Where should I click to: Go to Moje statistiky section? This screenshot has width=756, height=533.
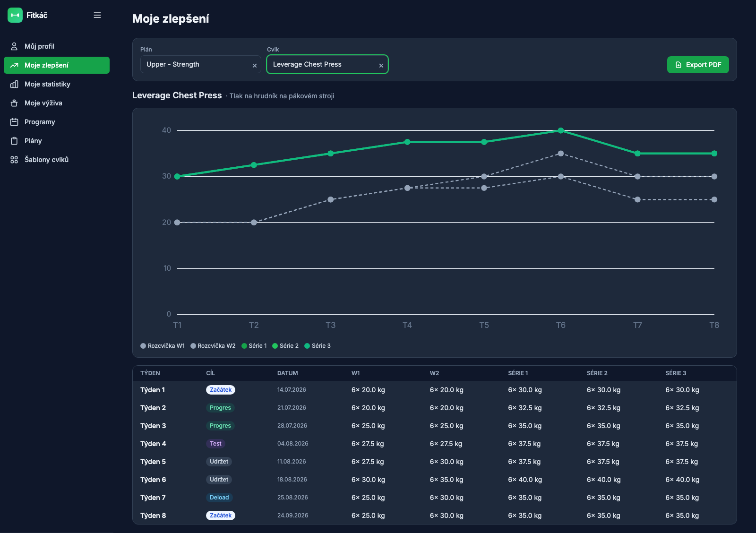click(x=57, y=84)
